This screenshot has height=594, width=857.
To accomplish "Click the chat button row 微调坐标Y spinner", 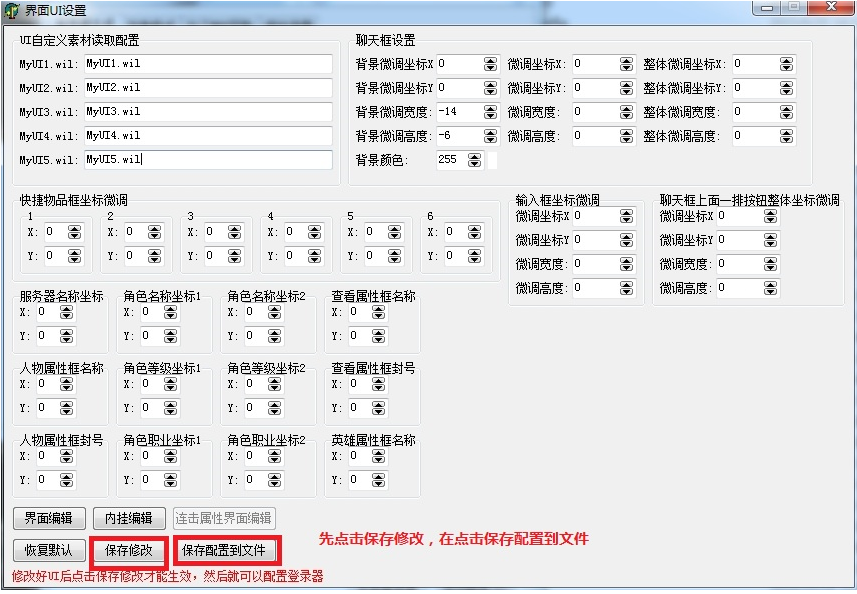I will (770, 240).
